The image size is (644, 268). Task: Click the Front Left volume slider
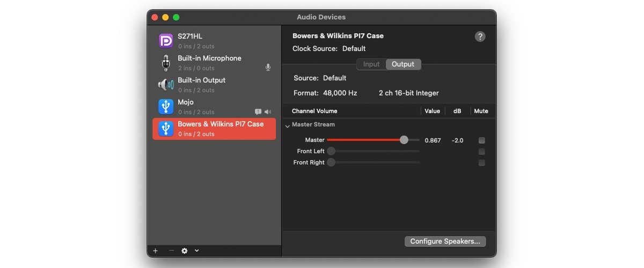click(373, 151)
